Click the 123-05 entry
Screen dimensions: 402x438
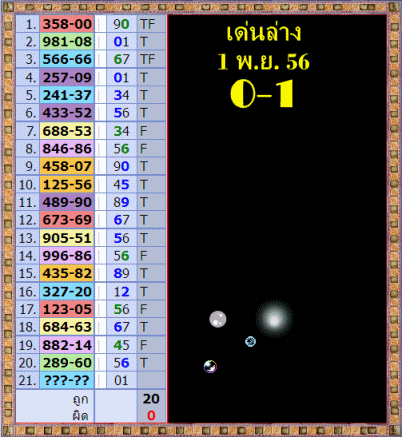tap(67, 309)
